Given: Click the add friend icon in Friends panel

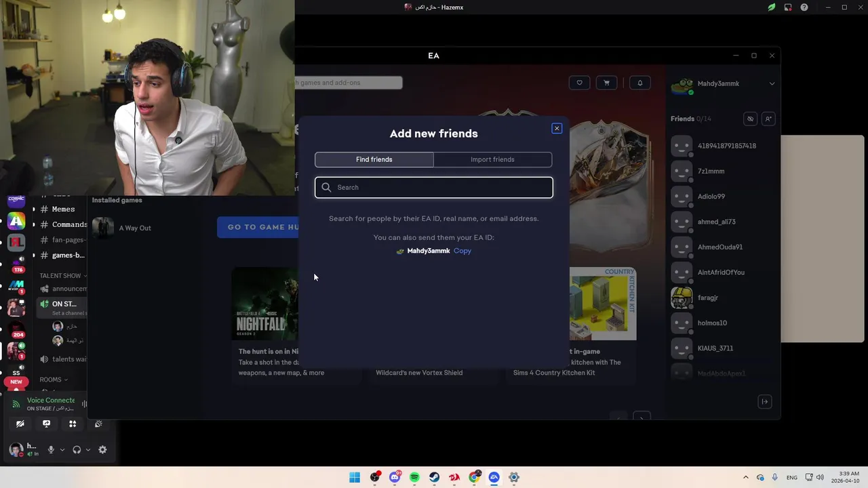Looking at the screenshot, I should click(768, 119).
